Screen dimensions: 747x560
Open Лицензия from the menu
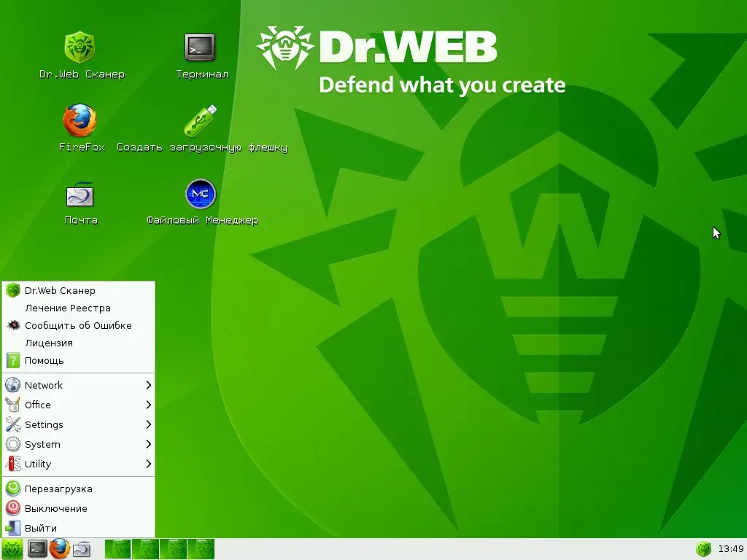pos(79,343)
